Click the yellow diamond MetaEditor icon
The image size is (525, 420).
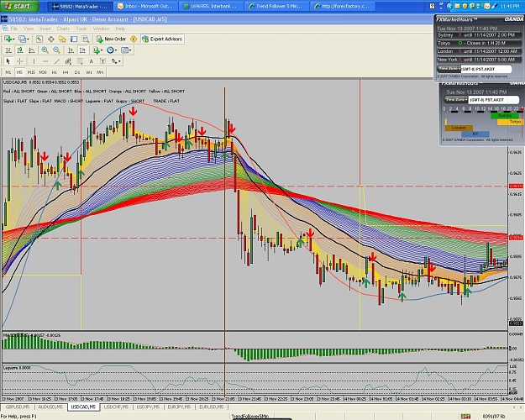[x=134, y=39]
